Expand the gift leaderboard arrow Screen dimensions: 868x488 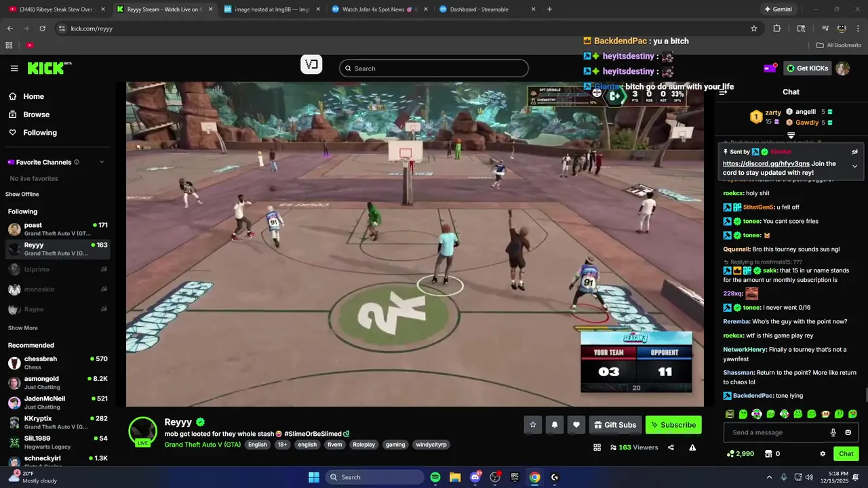[x=791, y=136]
